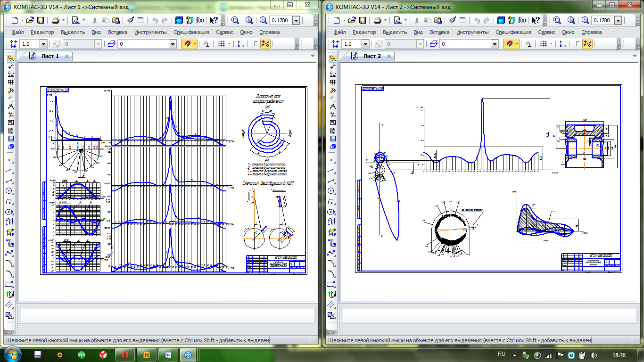Click the Paste icon in Лист 1 window
This screenshot has width=644, height=362.
tap(116, 20)
